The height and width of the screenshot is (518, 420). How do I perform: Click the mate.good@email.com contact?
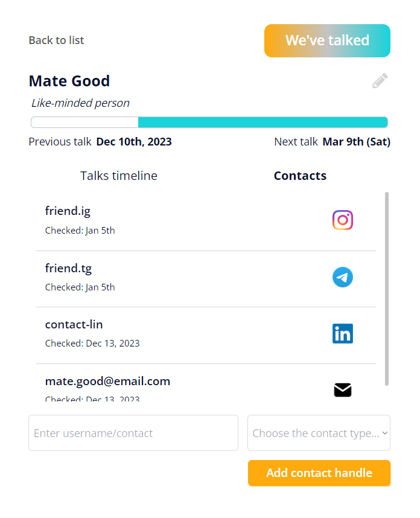pyautogui.click(x=107, y=382)
